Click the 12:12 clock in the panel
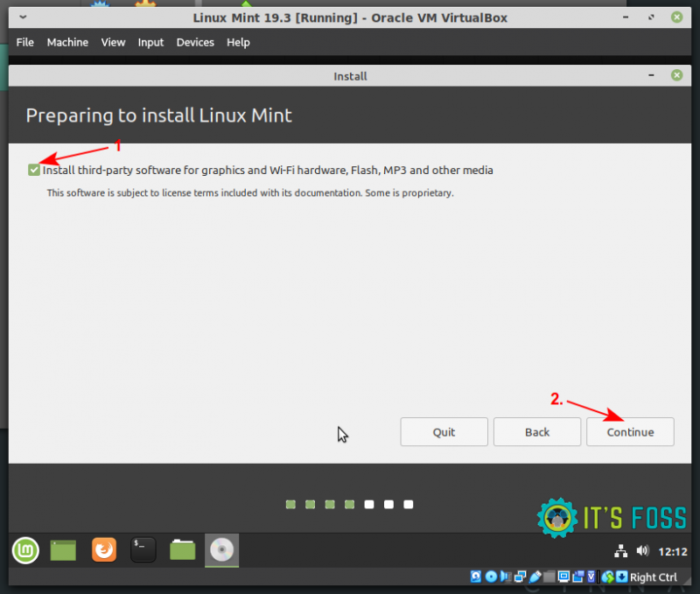The height and width of the screenshot is (594, 700). pyautogui.click(x=673, y=552)
